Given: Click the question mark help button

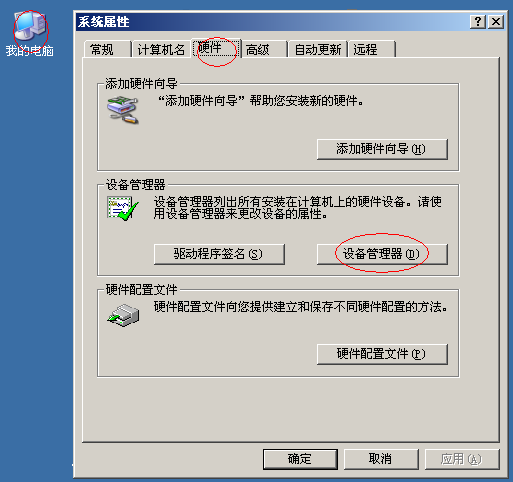Looking at the screenshot, I should [x=478, y=22].
